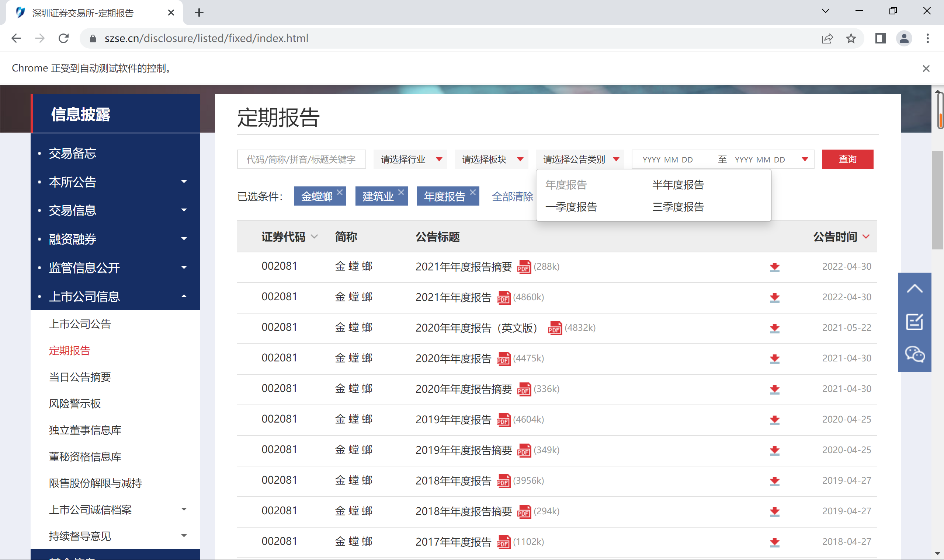Open the date range dropdown arrow
Image resolution: width=944 pixels, height=560 pixels.
[x=805, y=159]
